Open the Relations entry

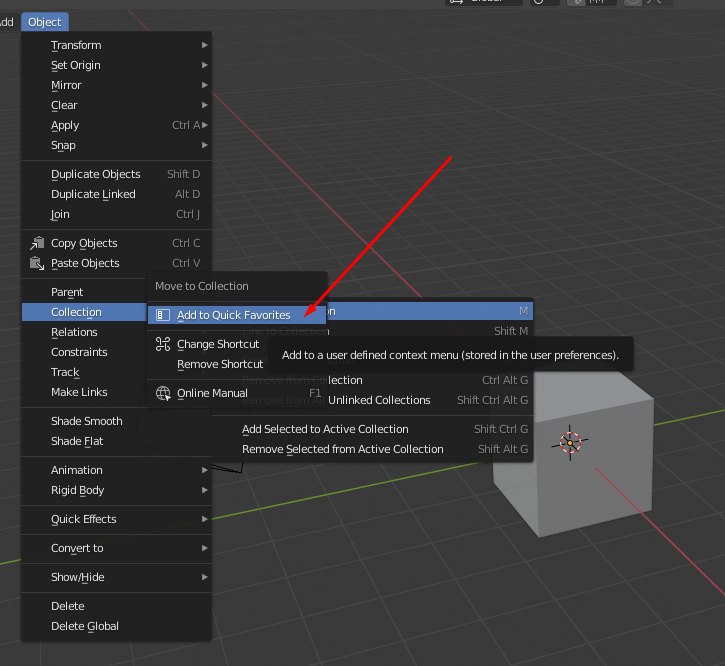[84, 332]
